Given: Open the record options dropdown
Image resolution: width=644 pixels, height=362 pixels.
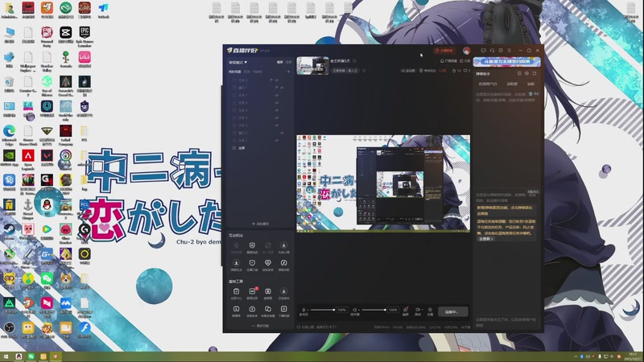Looking at the screenshot, I should 422,310.
